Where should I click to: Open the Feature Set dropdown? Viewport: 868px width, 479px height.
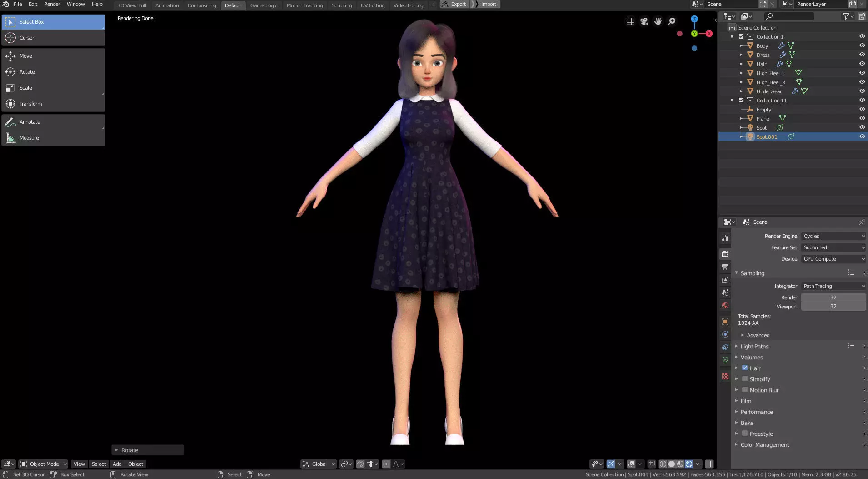(x=833, y=247)
